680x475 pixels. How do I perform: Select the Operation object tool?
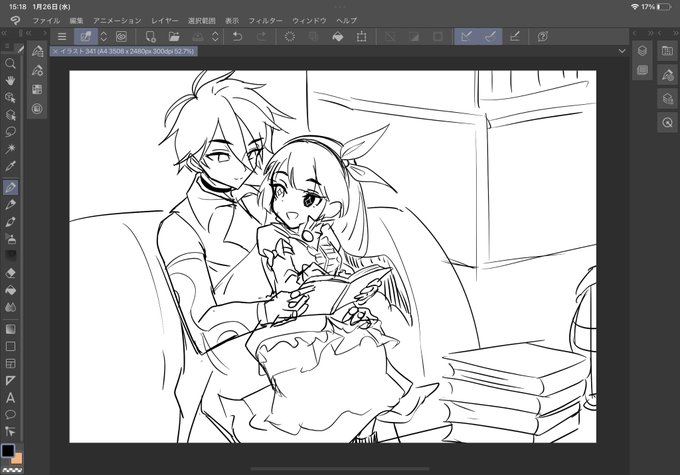[x=10, y=98]
